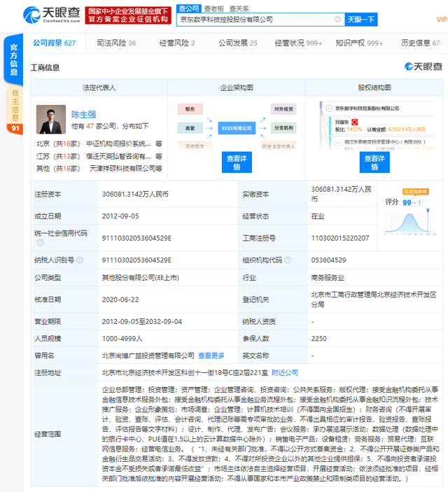Click the 附近公司 link
This screenshot has height=492, width=448.
pos(285,372)
